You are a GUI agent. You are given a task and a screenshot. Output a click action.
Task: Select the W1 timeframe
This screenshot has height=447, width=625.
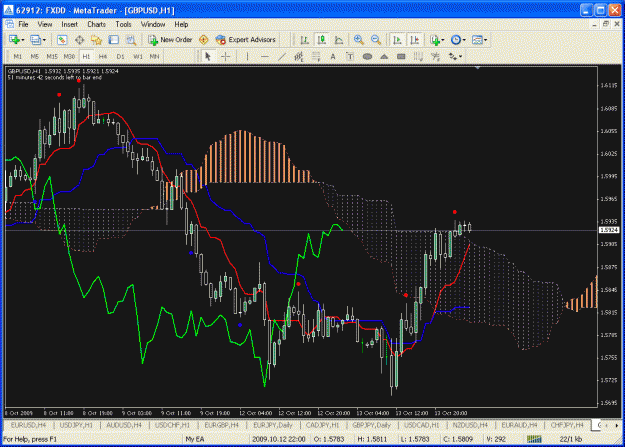click(x=138, y=57)
